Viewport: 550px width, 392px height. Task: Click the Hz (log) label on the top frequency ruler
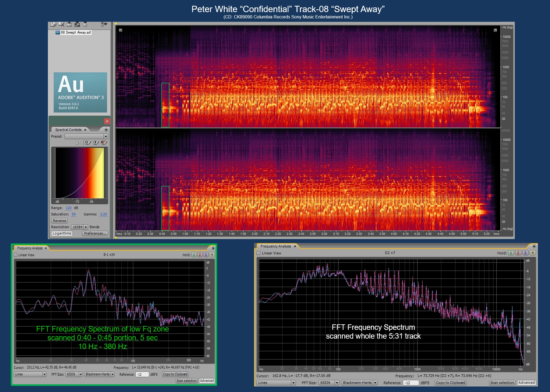click(x=507, y=27)
